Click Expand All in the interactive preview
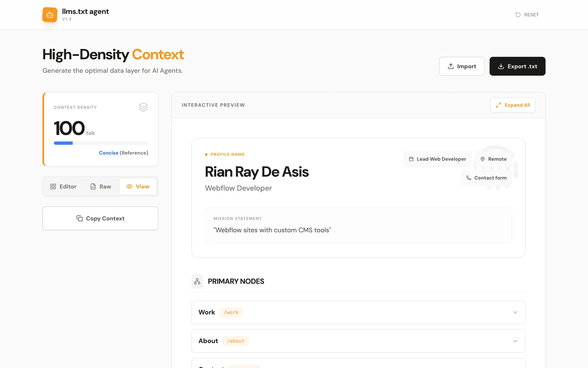Viewport: 588px width, 368px height. [x=513, y=105]
